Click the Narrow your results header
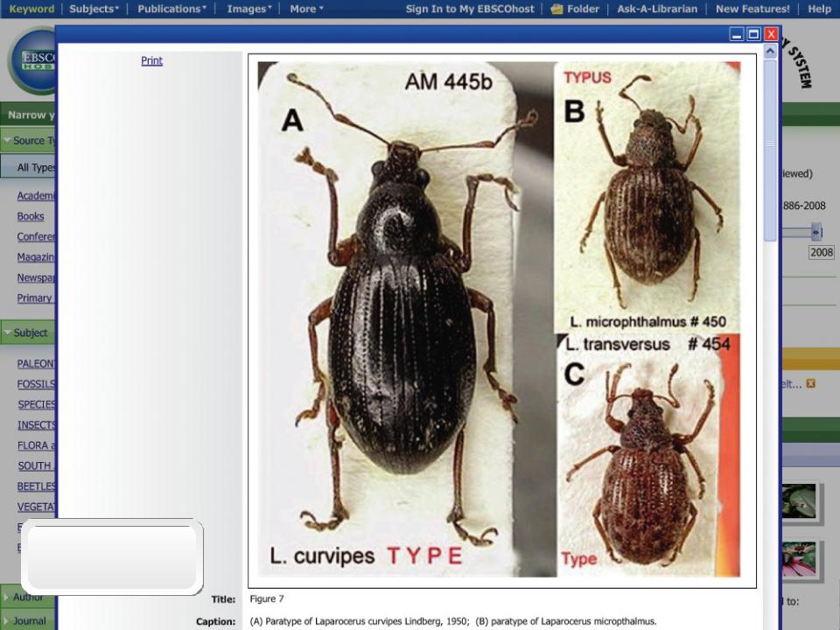The image size is (840, 630). (x=27, y=115)
